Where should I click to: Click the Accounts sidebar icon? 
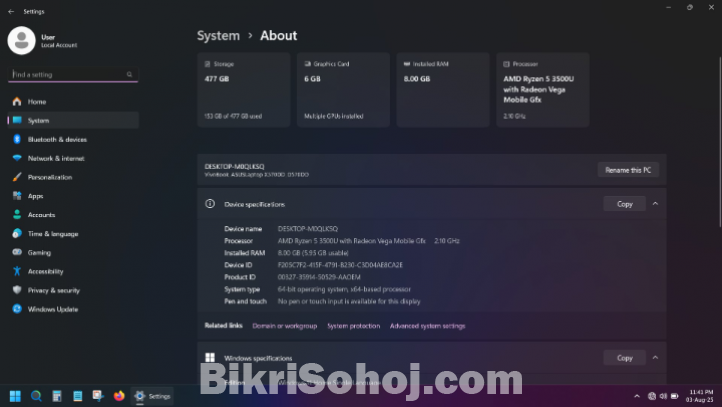point(17,215)
